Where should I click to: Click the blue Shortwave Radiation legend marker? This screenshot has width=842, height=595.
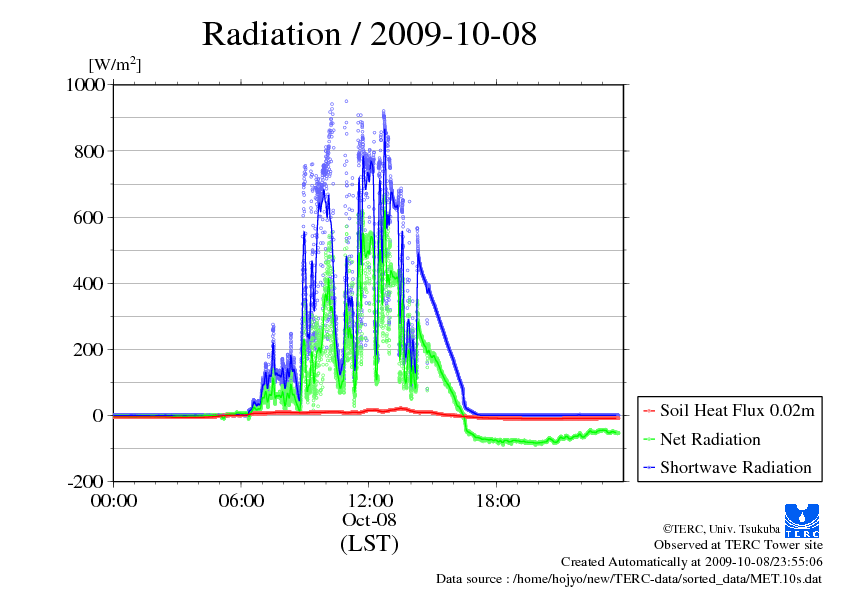(x=649, y=468)
